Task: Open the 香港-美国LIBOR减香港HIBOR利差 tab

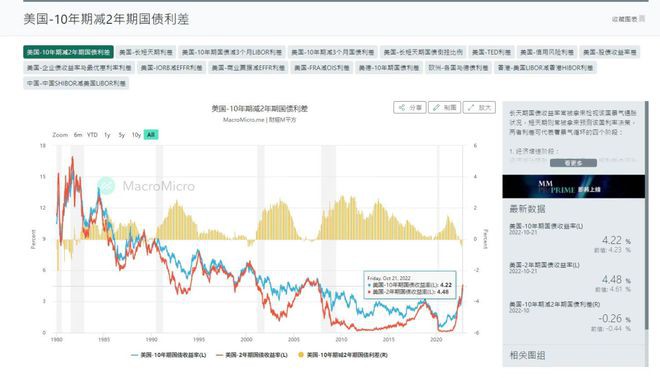Action: [x=546, y=68]
